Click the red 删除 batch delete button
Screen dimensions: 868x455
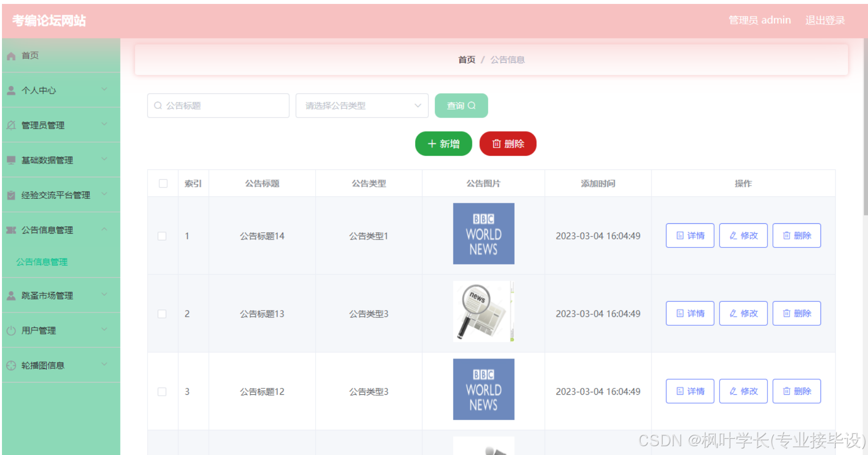508,144
